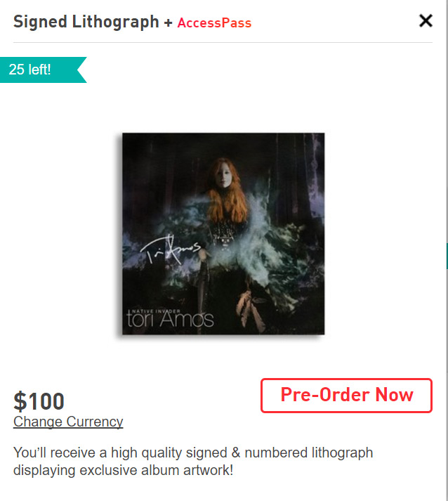The width and height of the screenshot is (448, 501).
Task: Click the teal marker on the right edge
Action: coord(447,256)
